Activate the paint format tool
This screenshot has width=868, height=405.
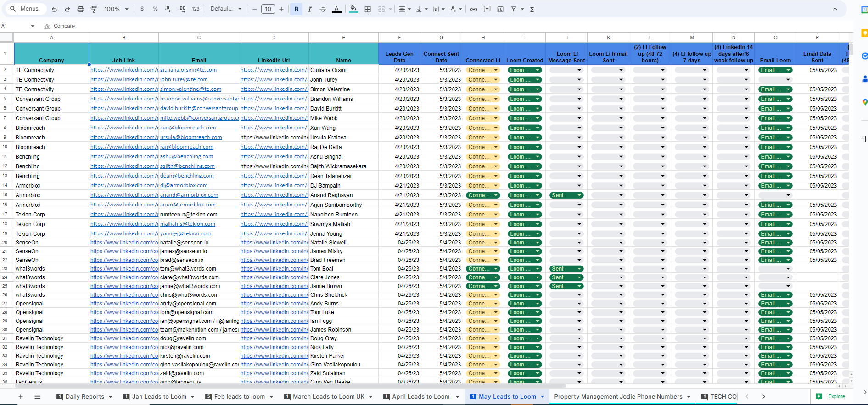coord(94,9)
